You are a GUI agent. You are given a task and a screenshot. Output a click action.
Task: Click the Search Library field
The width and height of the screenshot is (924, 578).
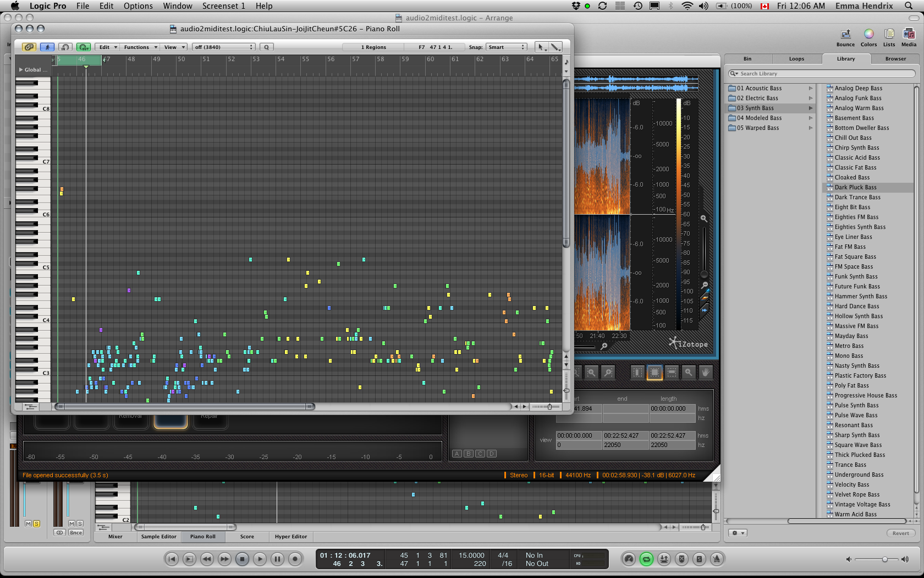click(x=822, y=74)
